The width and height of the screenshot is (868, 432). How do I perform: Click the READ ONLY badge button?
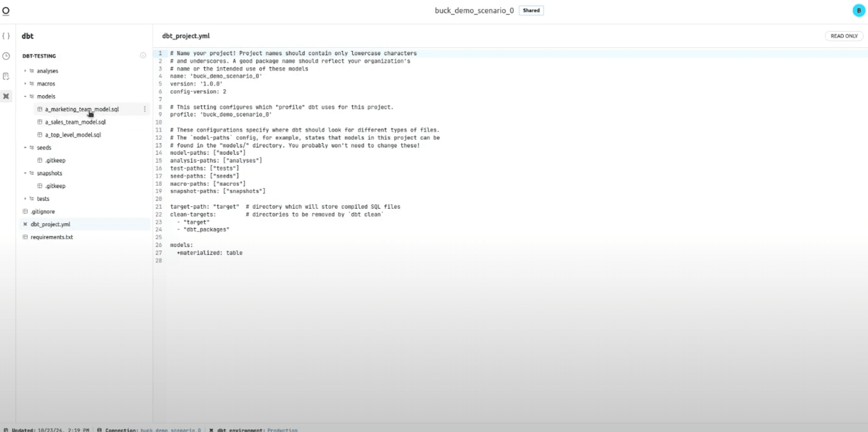coord(844,36)
